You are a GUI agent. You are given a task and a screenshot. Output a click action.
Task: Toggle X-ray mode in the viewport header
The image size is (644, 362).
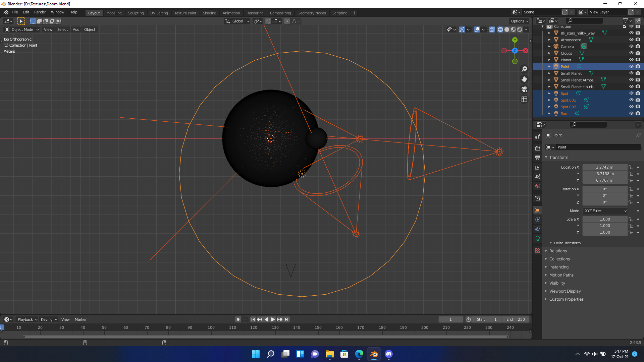(492, 29)
